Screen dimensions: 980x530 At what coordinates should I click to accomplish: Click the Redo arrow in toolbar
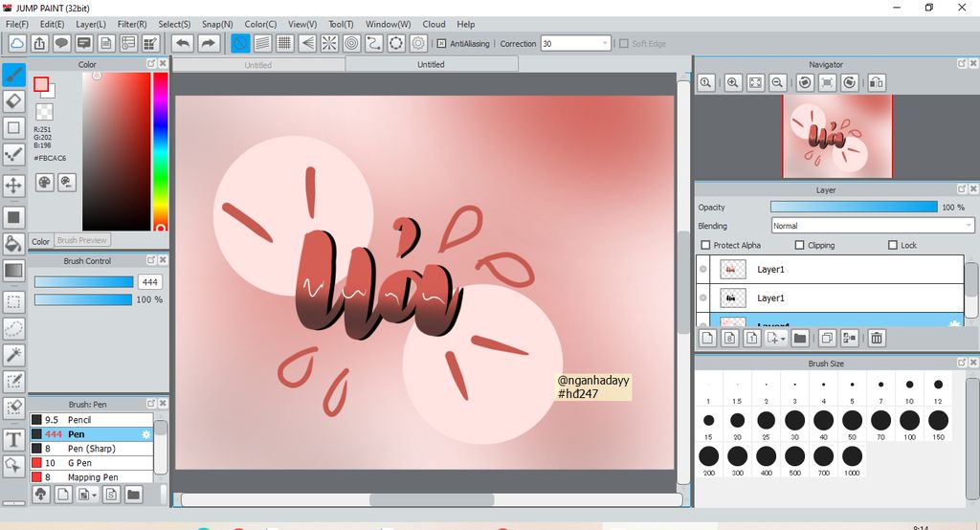coord(209,43)
